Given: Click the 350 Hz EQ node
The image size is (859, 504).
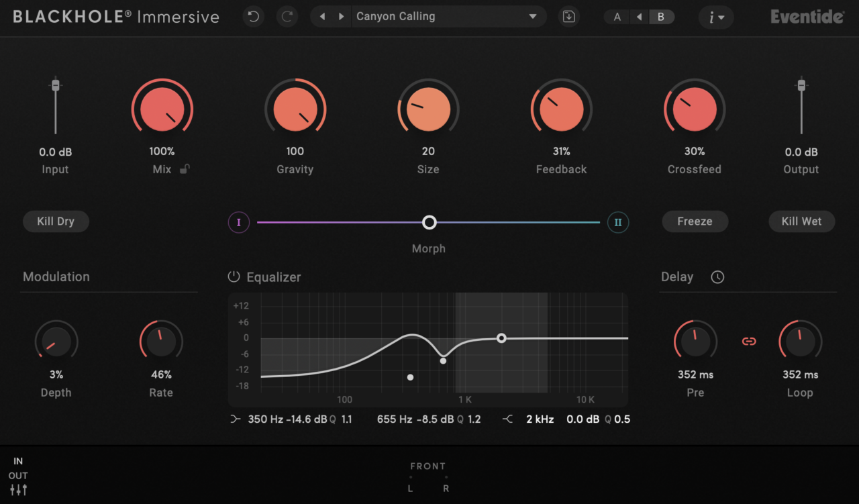Looking at the screenshot, I should pos(410,377).
